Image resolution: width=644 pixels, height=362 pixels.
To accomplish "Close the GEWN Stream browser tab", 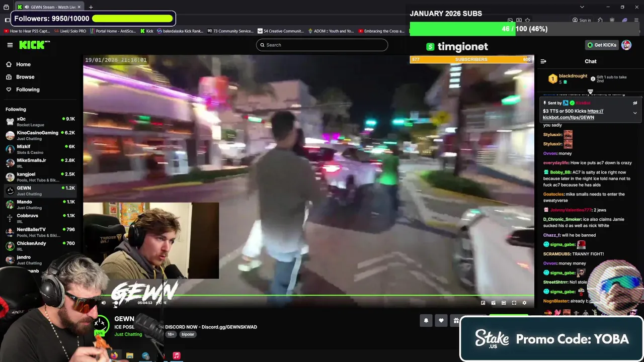I will [x=79, y=7].
